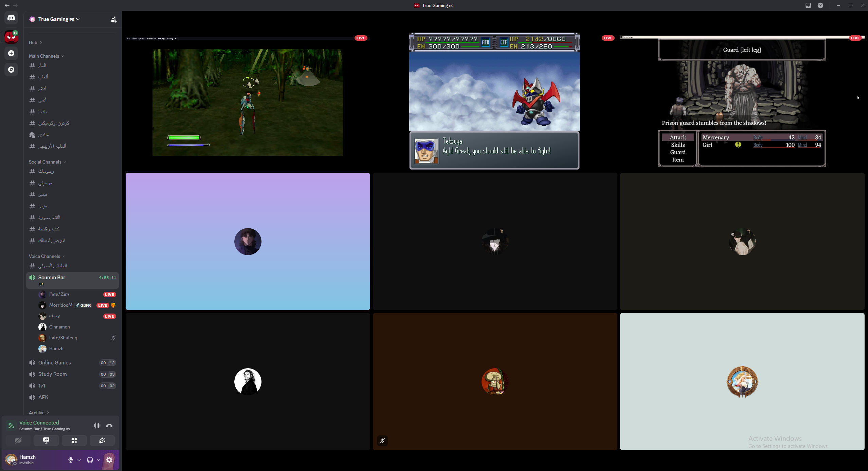Image resolution: width=868 pixels, height=471 pixels.
Task: Open the True Gaming ps server dropdown
Action: coord(59,19)
